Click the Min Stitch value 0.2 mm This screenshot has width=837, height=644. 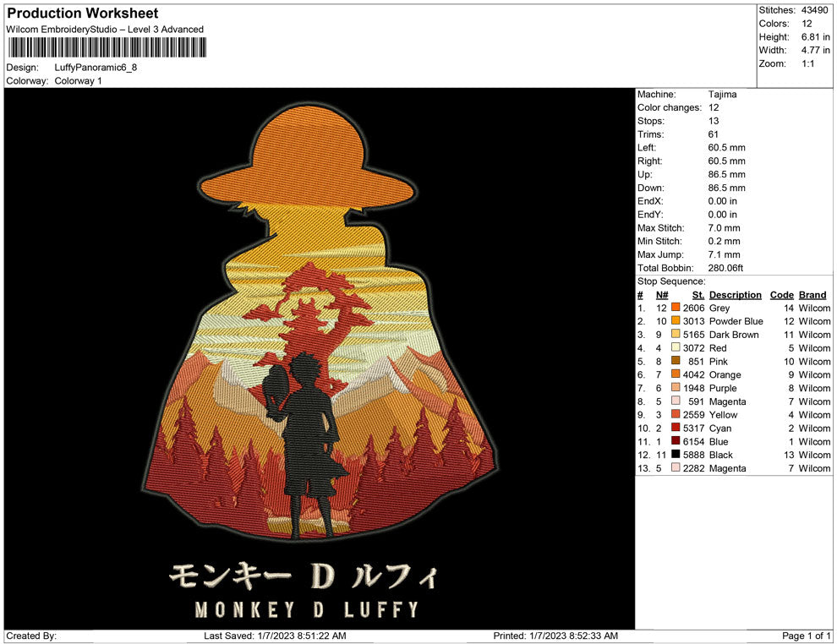click(x=724, y=241)
